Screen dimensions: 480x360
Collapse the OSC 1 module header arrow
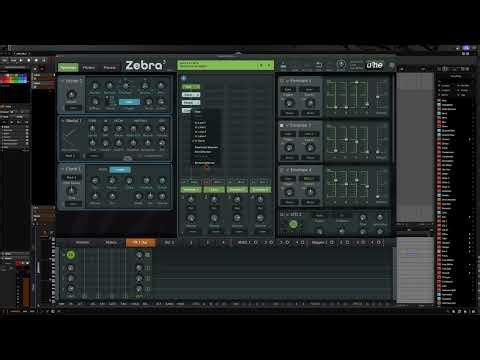pyautogui.click(x=62, y=81)
